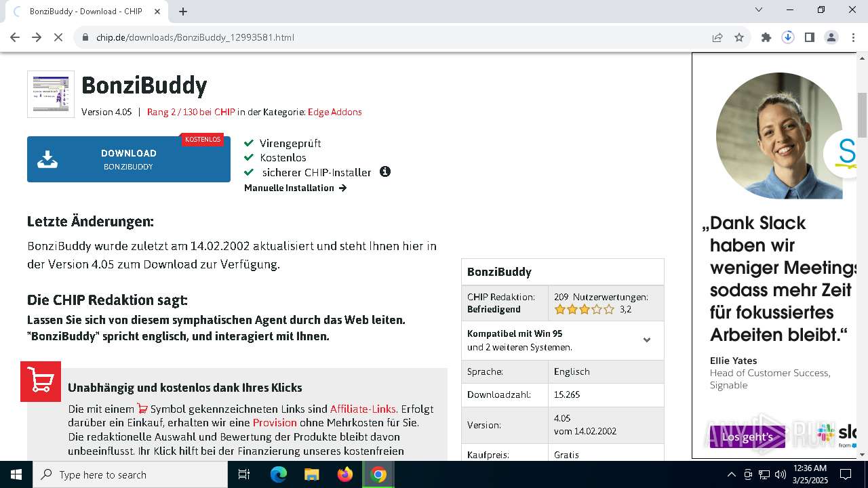This screenshot has height=488, width=868.
Task: Click the Manuelle Installation link
Action: pyautogui.click(x=296, y=188)
